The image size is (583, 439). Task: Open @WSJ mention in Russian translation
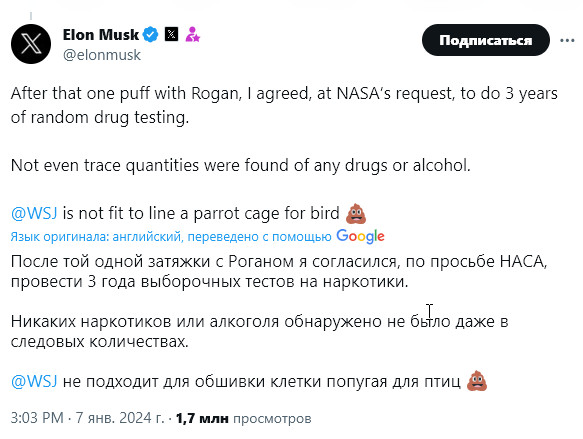34,381
